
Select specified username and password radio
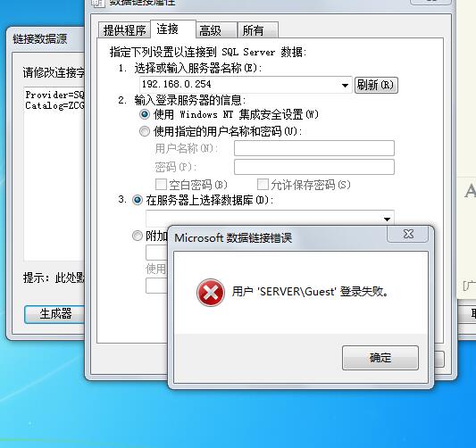(145, 132)
